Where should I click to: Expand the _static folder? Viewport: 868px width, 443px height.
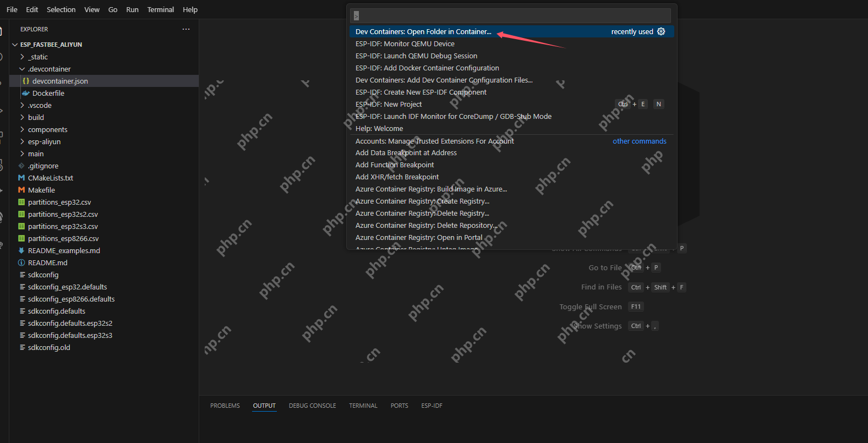[22, 57]
